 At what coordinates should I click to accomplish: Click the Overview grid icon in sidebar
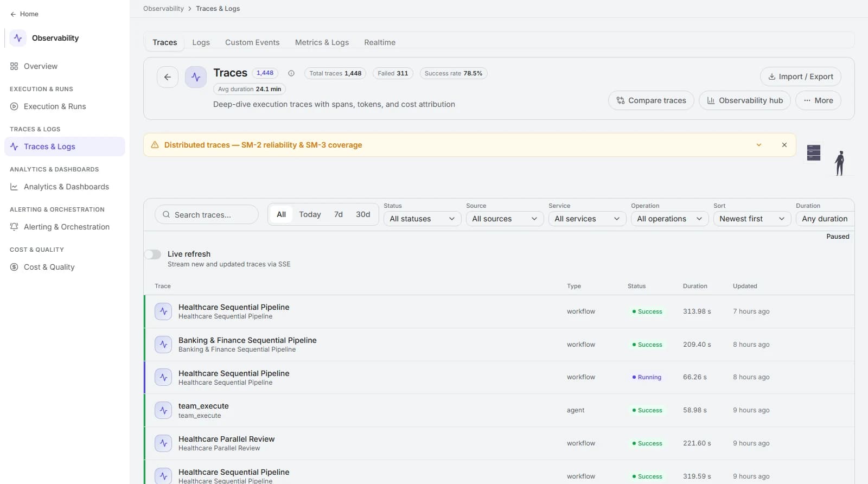click(x=14, y=66)
